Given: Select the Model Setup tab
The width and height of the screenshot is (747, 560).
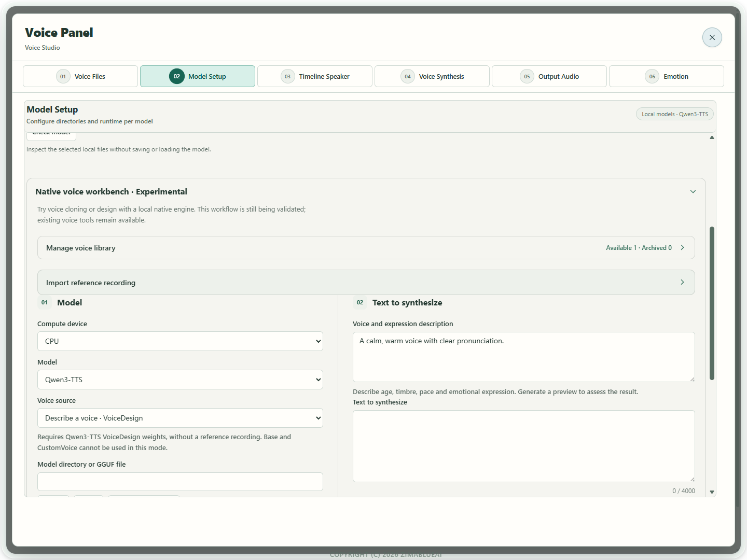Looking at the screenshot, I should tap(198, 76).
